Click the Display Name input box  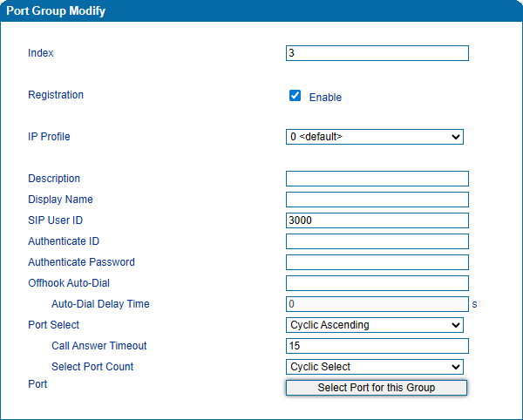tap(377, 200)
